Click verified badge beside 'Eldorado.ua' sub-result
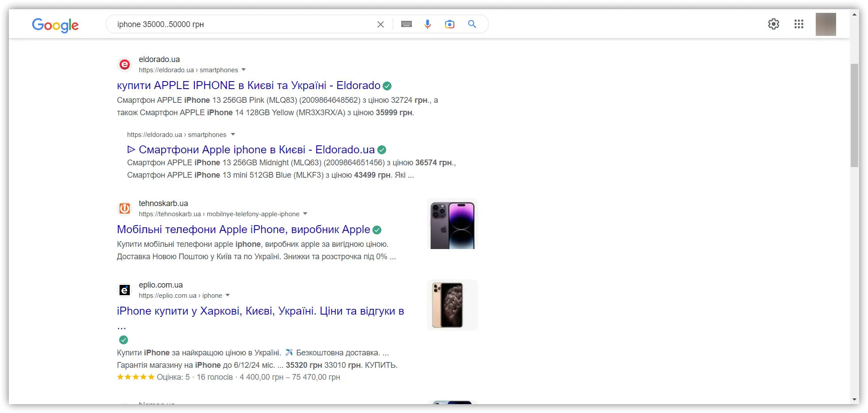 point(382,150)
